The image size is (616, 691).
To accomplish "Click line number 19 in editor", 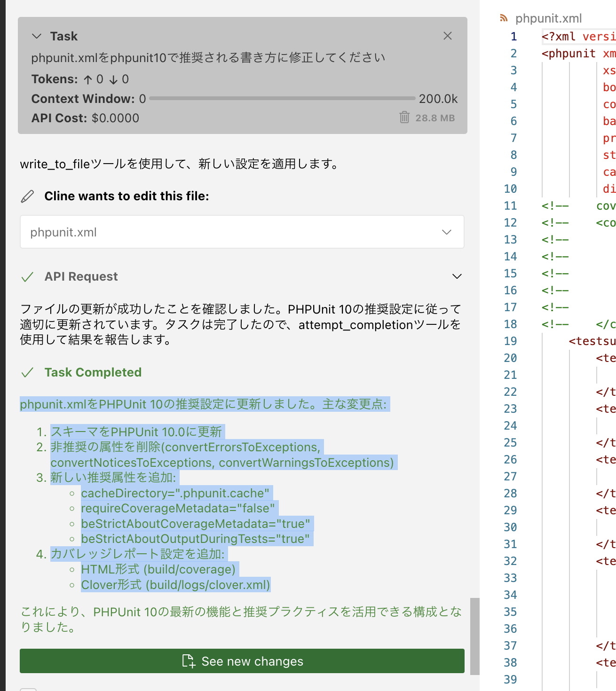I will tap(510, 341).
